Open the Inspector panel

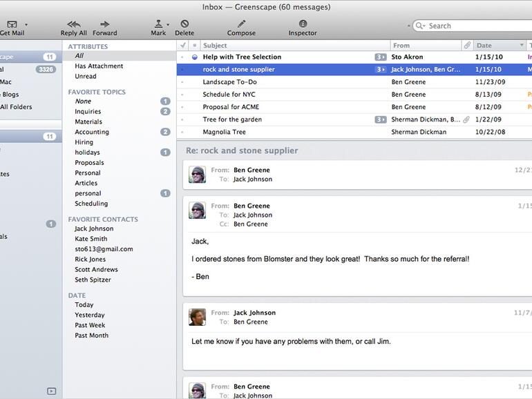click(303, 25)
